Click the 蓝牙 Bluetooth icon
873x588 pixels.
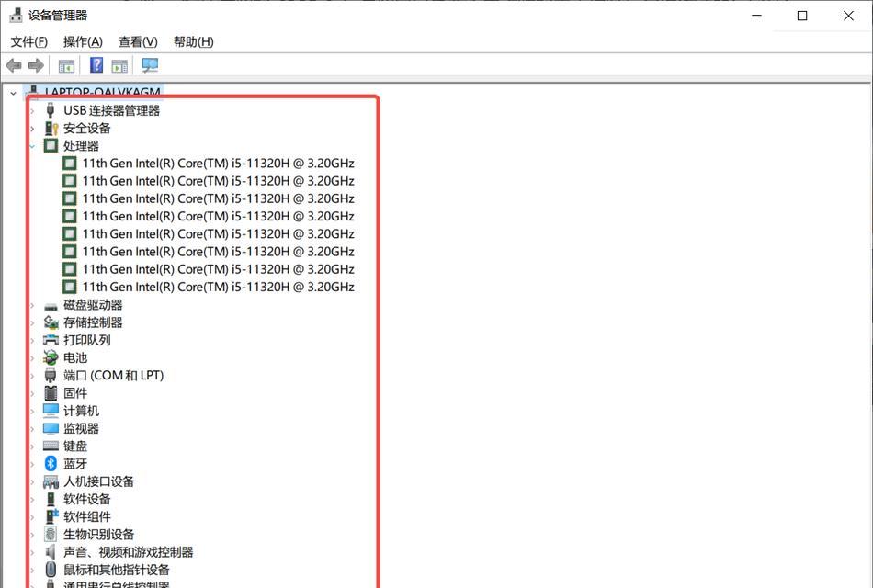(x=51, y=463)
